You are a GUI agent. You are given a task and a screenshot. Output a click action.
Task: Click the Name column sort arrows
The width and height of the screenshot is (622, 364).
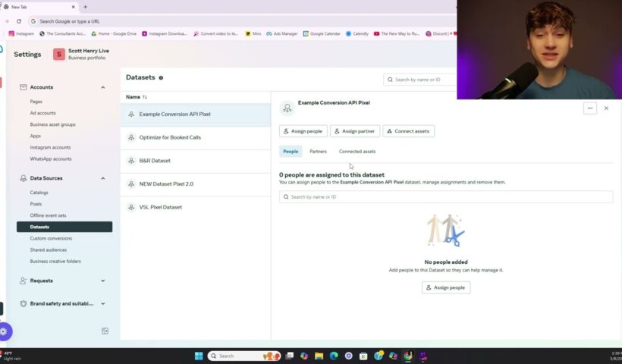(145, 97)
